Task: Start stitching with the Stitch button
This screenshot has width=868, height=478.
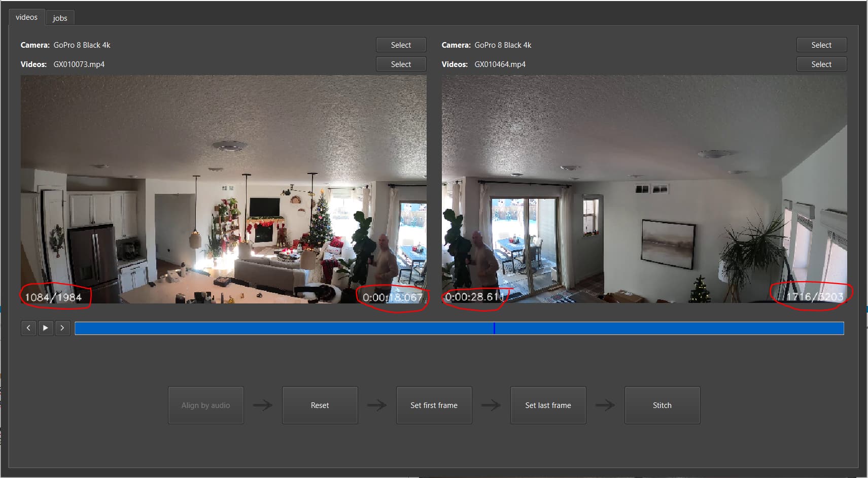Action: point(662,405)
